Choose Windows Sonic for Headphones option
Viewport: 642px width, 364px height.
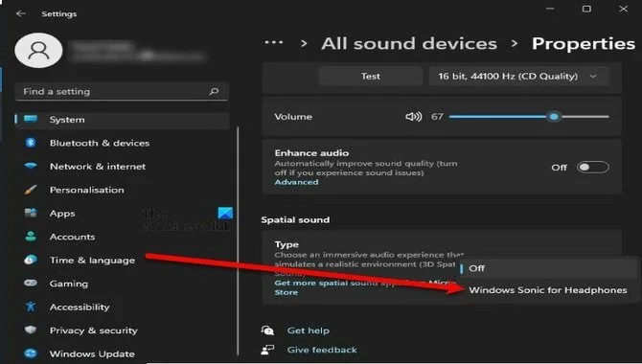click(549, 290)
